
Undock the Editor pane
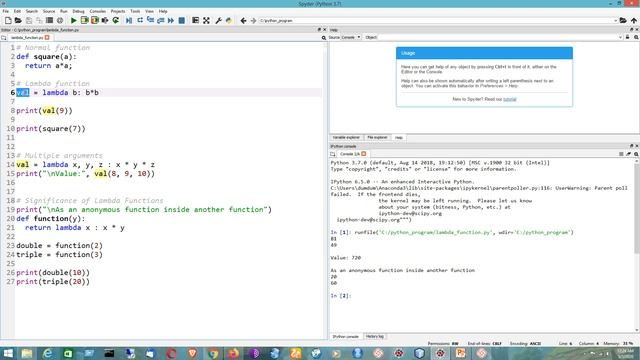[x=319, y=30]
